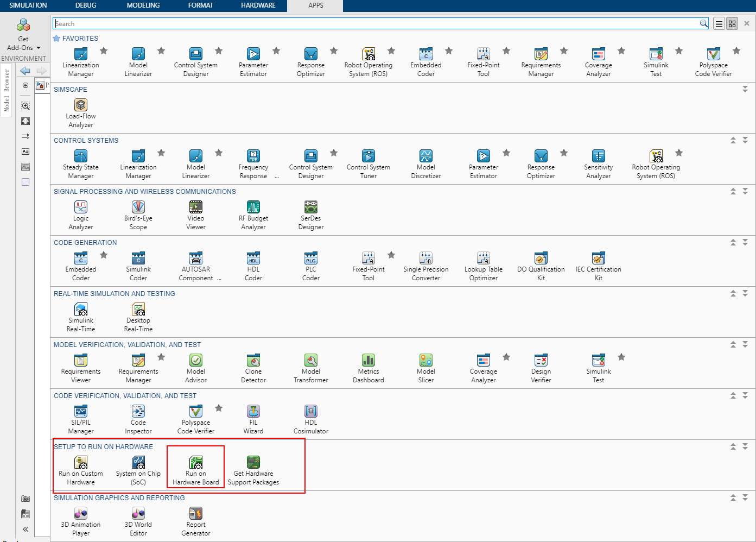Screen dimensions: 756x542
Task: Open Video Viewer app
Action: point(196,215)
